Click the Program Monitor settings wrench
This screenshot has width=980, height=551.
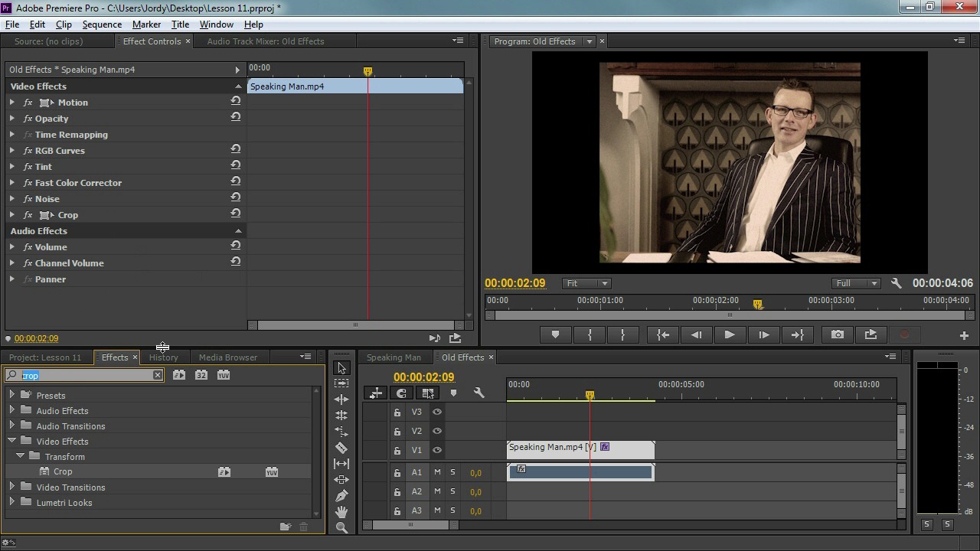coord(896,283)
